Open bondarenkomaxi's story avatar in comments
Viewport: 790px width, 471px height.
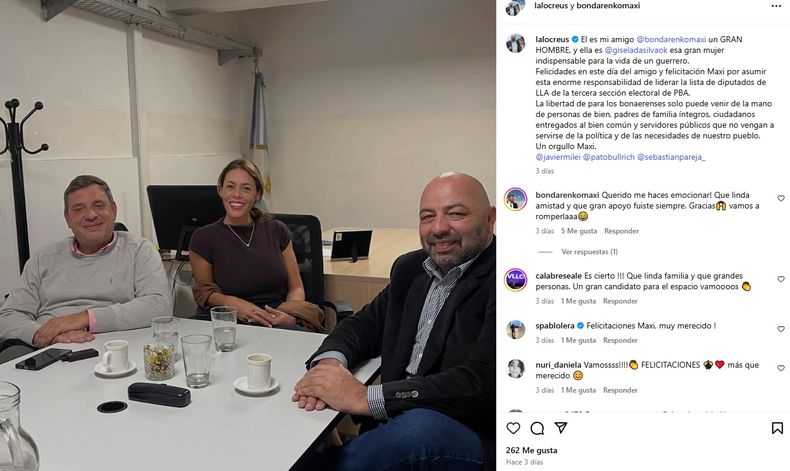[x=515, y=199]
